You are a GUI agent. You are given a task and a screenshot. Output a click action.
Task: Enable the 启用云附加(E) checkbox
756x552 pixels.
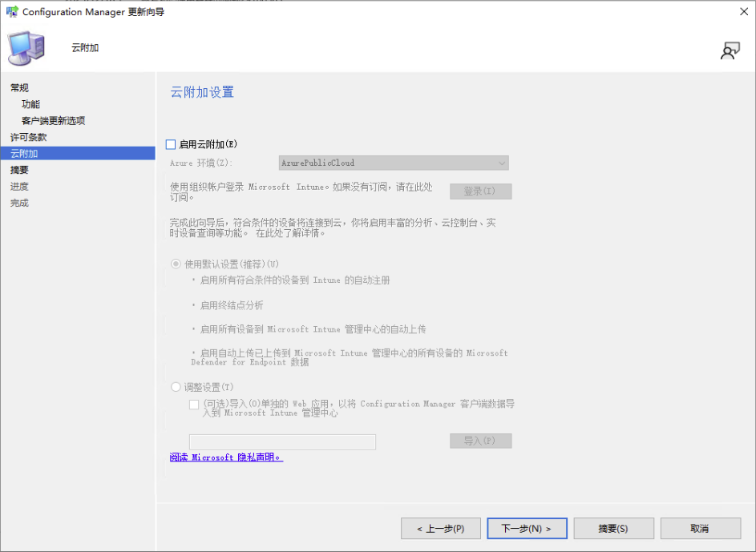coord(171,144)
